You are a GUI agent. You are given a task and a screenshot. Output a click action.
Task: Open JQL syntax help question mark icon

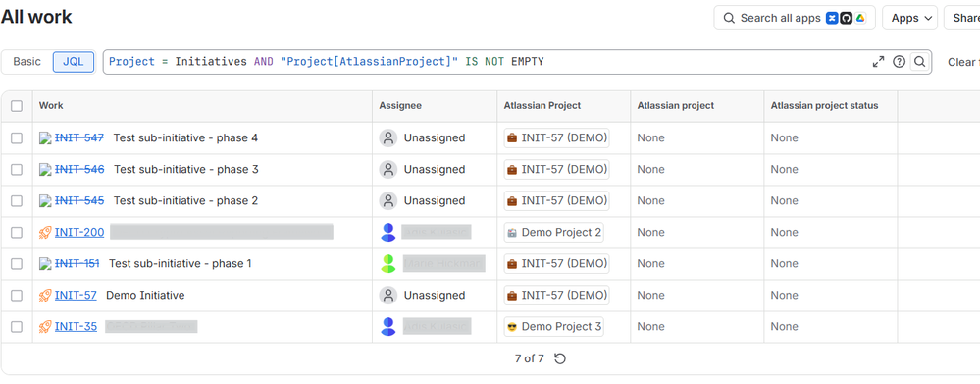pos(899,62)
